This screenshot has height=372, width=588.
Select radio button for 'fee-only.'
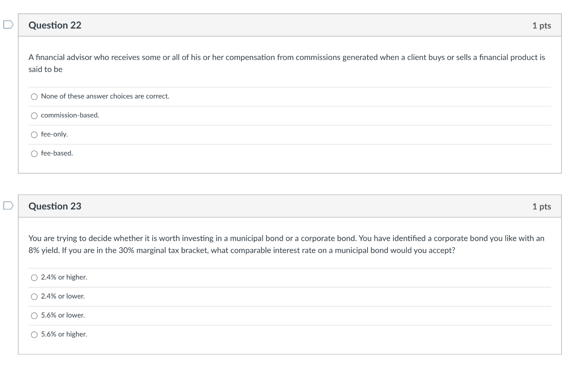click(x=34, y=134)
